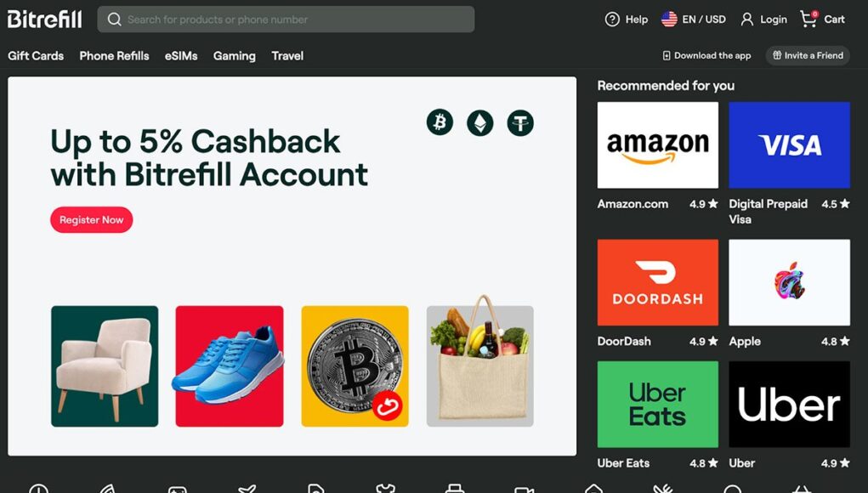Click the Download the app link

(707, 55)
